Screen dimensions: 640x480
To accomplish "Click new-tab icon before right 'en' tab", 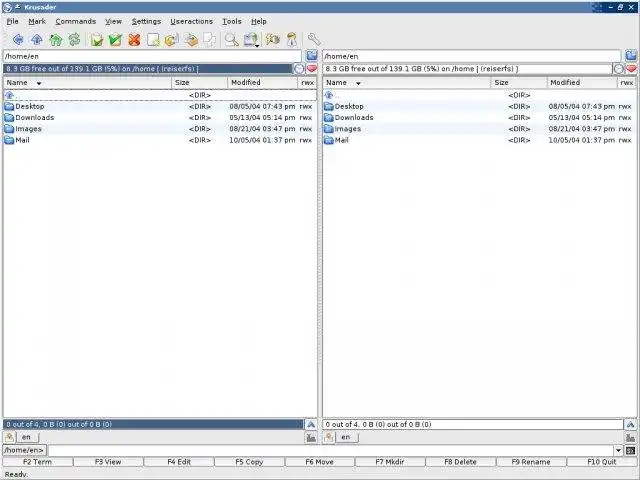I will coord(329,438).
